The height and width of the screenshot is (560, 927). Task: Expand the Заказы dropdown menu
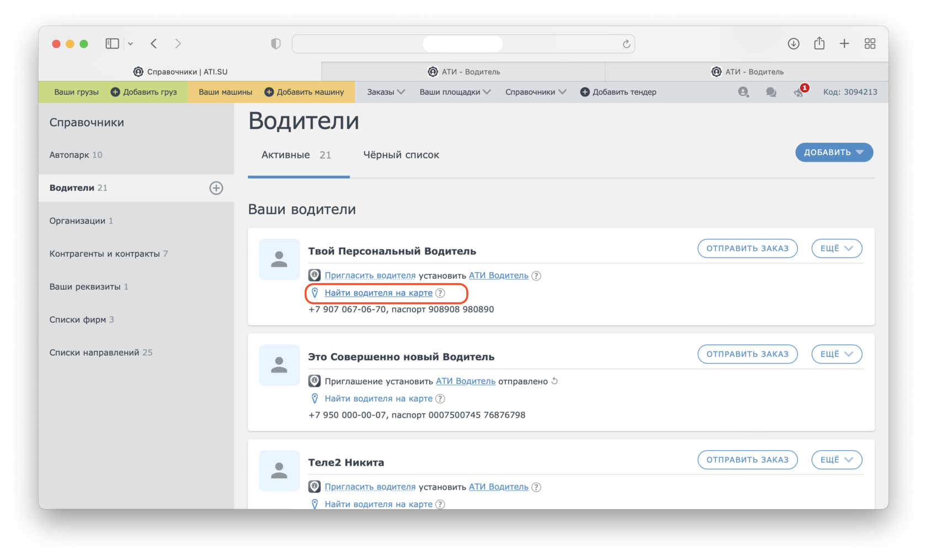[x=386, y=92]
